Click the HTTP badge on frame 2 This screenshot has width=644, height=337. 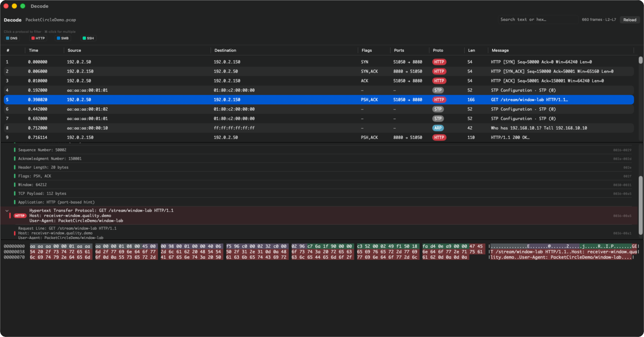tap(439, 71)
